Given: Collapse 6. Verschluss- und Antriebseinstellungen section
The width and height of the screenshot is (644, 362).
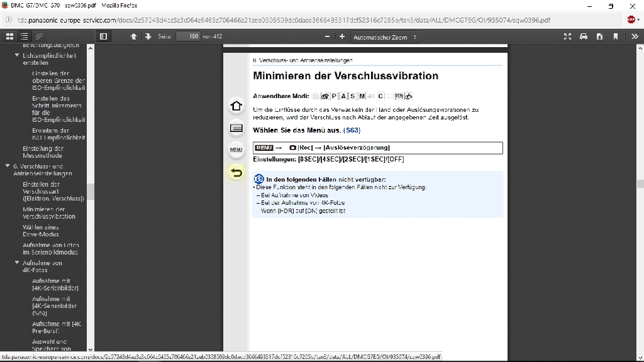Looking at the screenshot, I should pyautogui.click(x=8, y=167).
